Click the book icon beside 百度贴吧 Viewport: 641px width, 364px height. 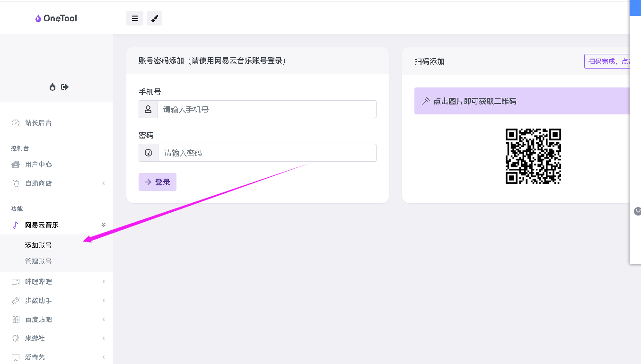(x=16, y=320)
